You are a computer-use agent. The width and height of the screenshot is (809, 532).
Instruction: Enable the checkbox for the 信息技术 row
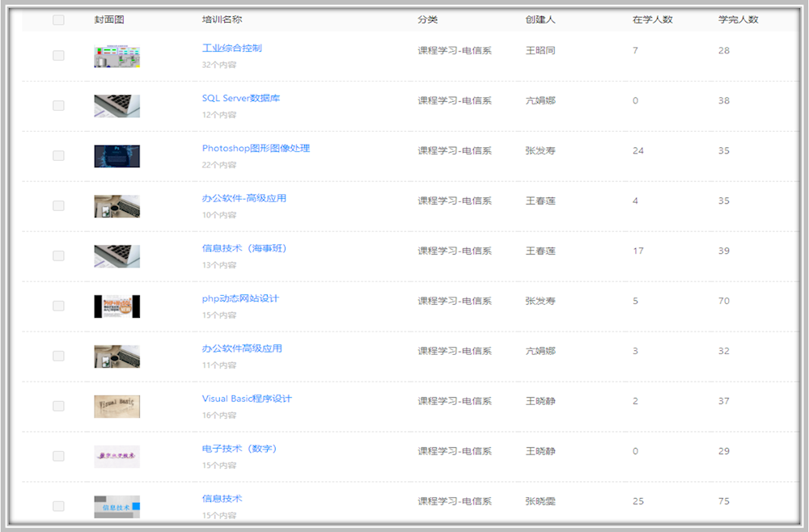tap(57, 506)
